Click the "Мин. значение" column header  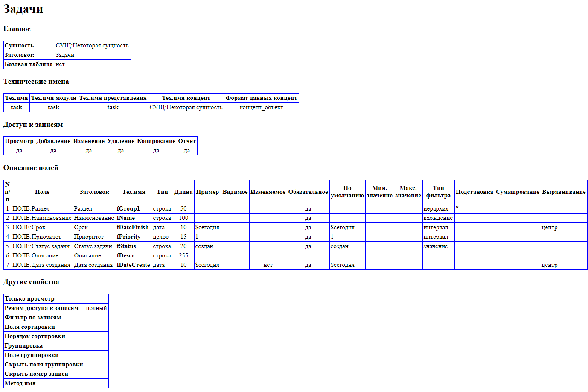[x=379, y=192]
